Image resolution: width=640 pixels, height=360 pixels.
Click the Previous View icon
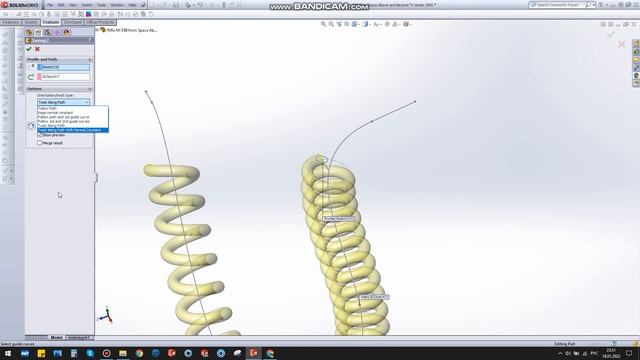pyautogui.click(x=339, y=24)
